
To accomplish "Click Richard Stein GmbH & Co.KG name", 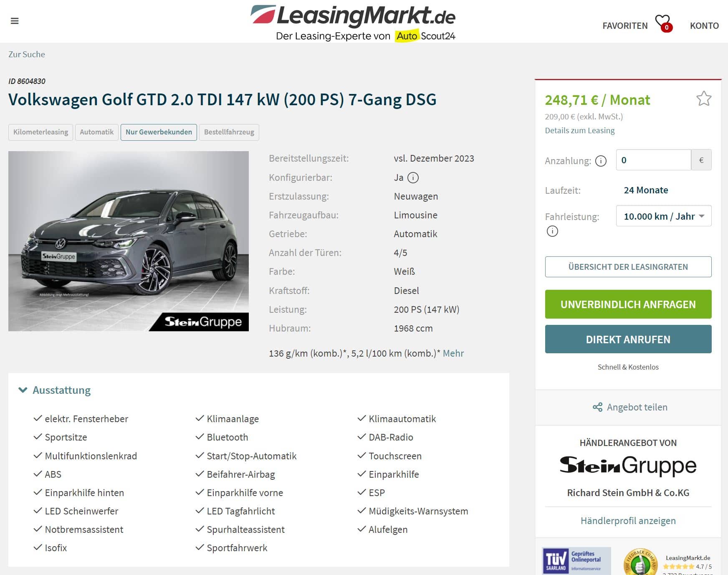I will pos(628,493).
